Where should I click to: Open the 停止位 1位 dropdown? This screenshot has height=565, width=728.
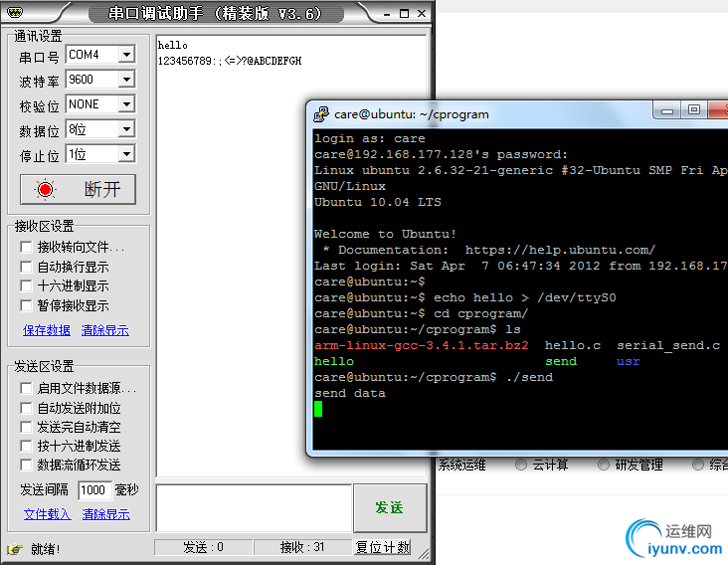click(126, 154)
